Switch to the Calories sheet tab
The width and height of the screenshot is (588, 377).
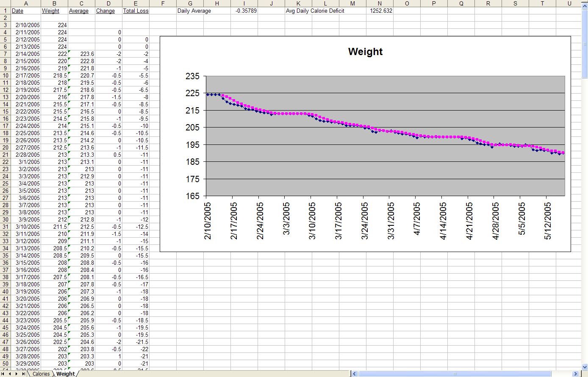pyautogui.click(x=41, y=374)
